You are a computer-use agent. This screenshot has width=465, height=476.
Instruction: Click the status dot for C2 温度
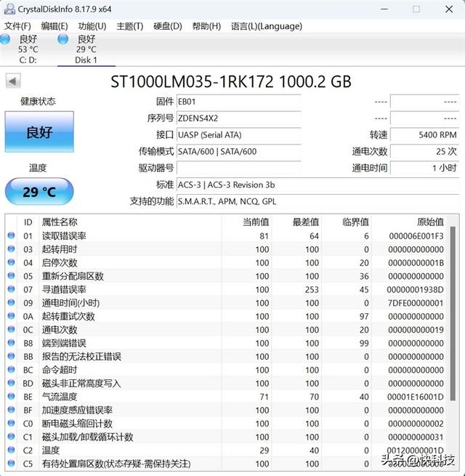click(x=11, y=450)
